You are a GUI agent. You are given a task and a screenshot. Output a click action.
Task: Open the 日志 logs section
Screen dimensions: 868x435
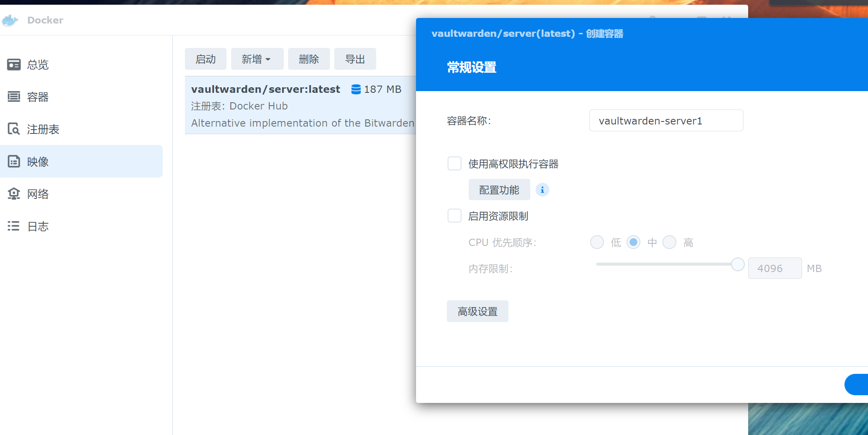[81, 226]
